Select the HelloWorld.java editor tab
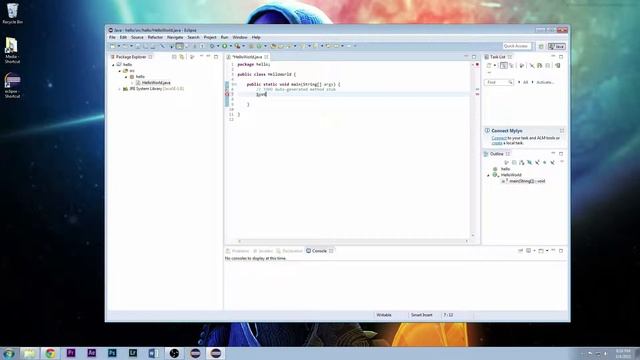The width and height of the screenshot is (640, 360). click(x=247, y=57)
